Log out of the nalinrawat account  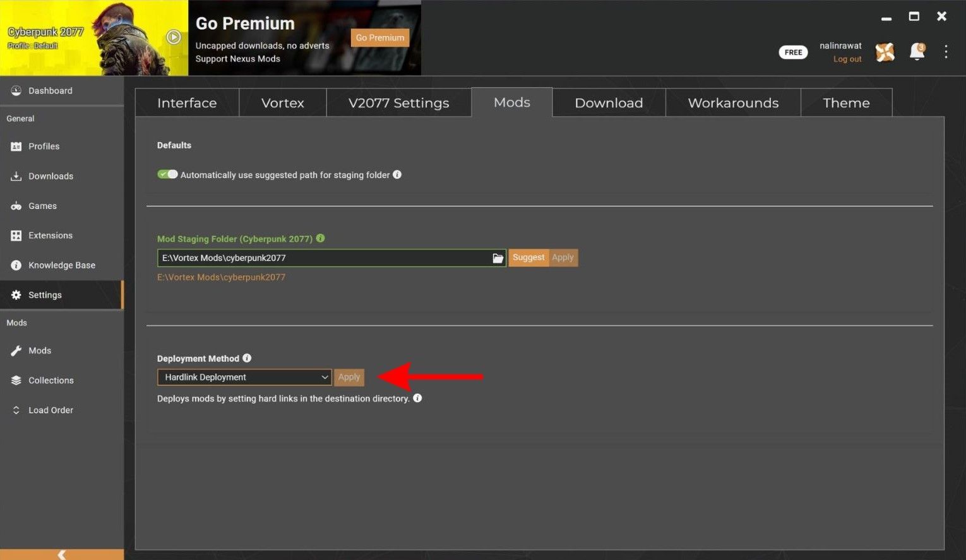point(847,59)
